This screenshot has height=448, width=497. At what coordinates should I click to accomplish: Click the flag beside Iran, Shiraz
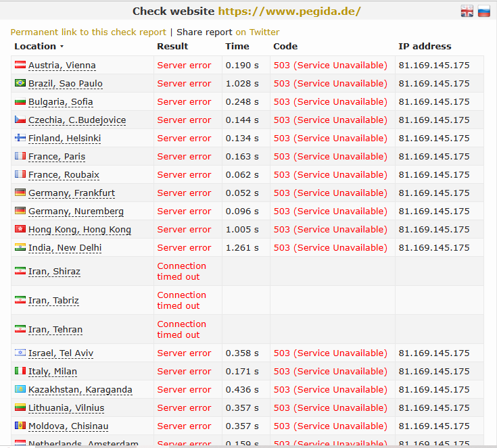(x=20, y=271)
